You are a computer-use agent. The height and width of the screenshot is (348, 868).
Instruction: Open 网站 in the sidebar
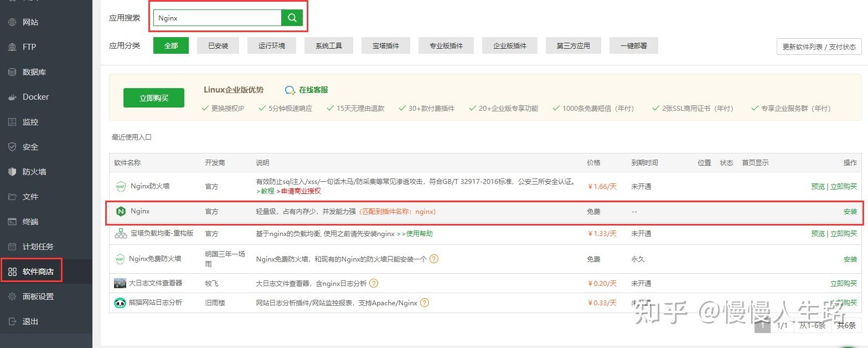tap(30, 22)
